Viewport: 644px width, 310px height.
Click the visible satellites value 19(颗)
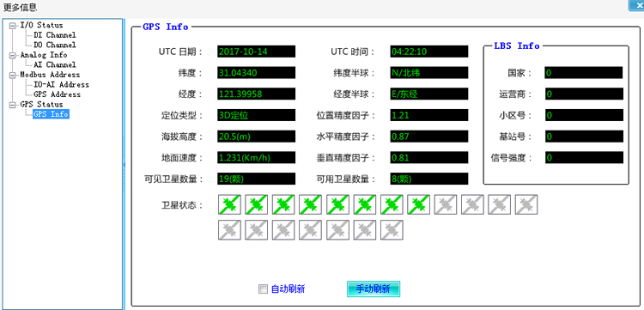[256, 179]
